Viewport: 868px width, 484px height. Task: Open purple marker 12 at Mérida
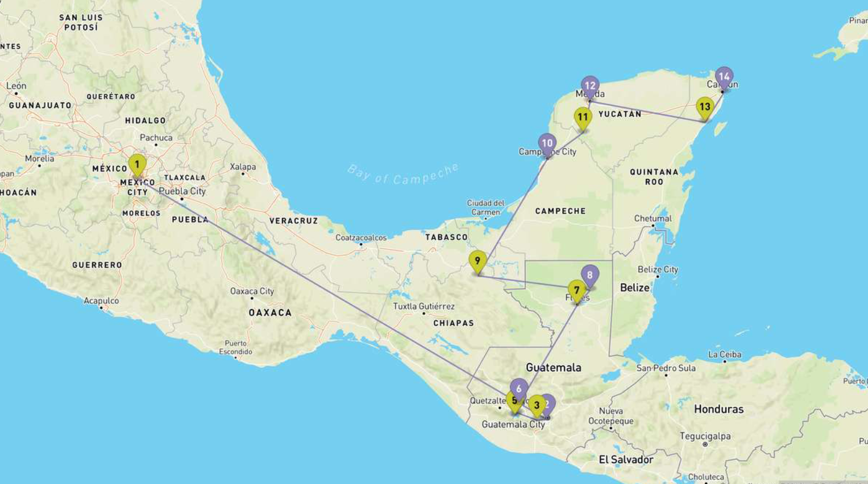[590, 86]
